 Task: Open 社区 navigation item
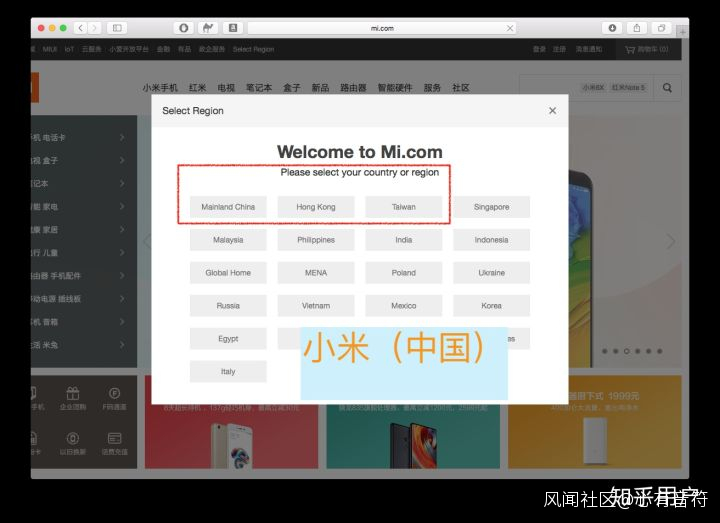461,88
